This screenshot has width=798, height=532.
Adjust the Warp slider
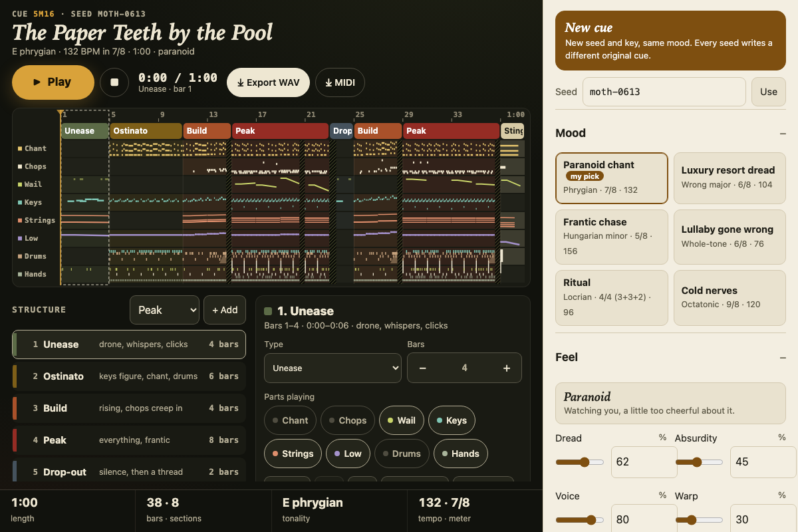(700, 520)
